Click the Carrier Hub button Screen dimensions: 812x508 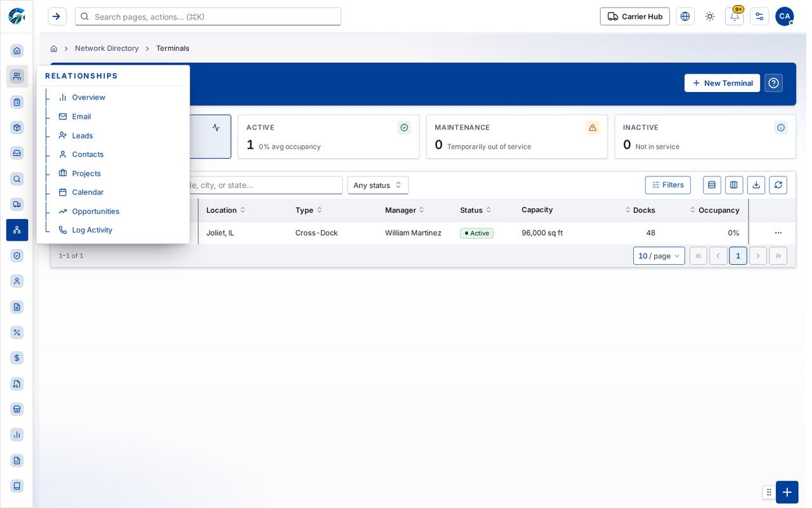(x=635, y=17)
